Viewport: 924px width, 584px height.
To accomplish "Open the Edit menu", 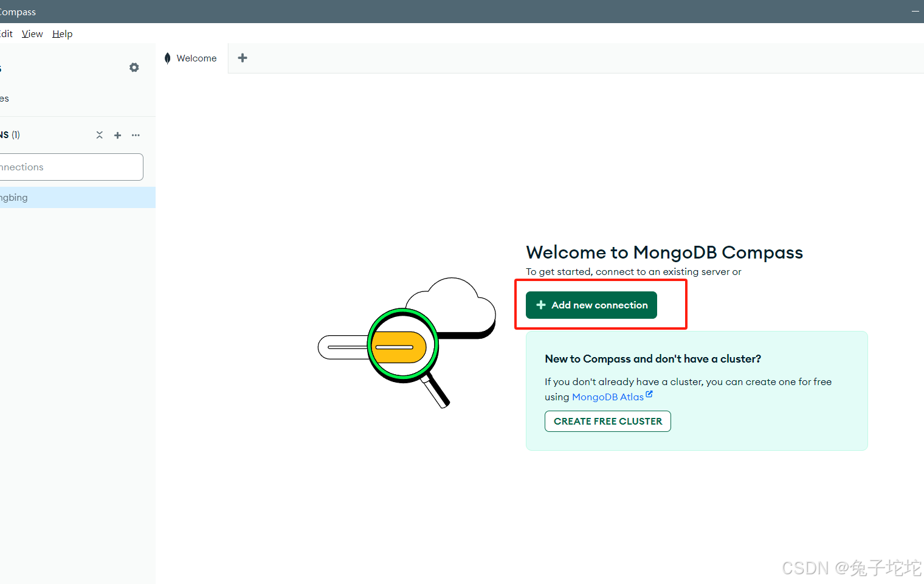I will tap(6, 34).
